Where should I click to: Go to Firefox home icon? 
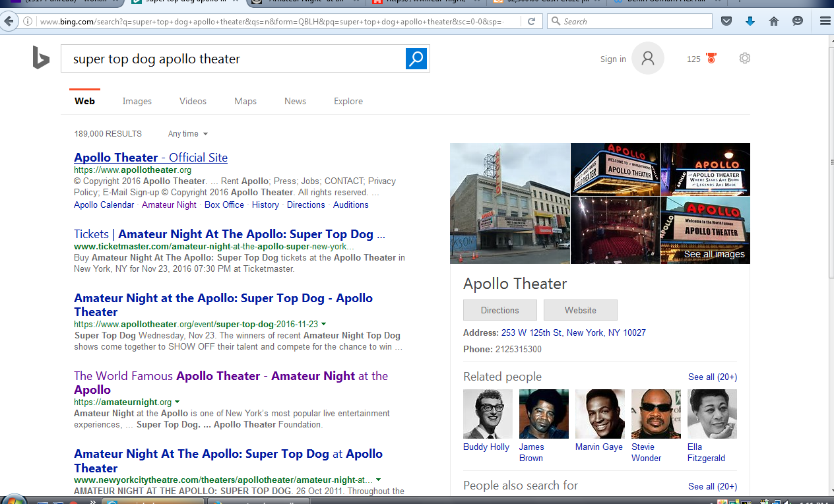point(774,21)
